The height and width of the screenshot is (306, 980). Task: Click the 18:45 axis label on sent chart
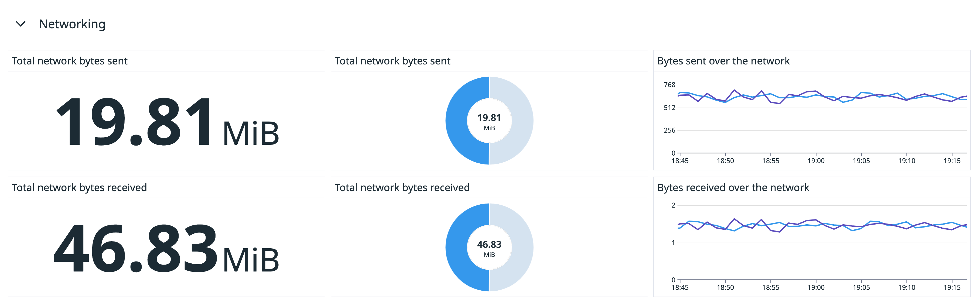pos(681,161)
